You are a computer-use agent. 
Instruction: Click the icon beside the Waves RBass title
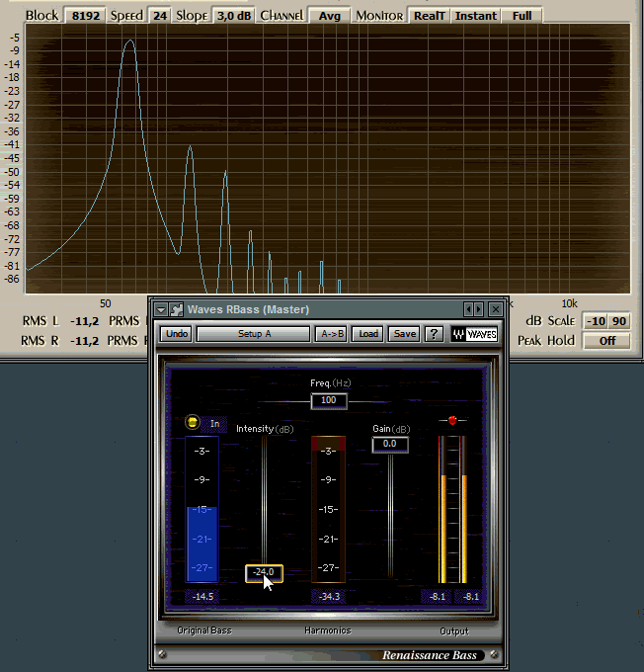point(176,310)
